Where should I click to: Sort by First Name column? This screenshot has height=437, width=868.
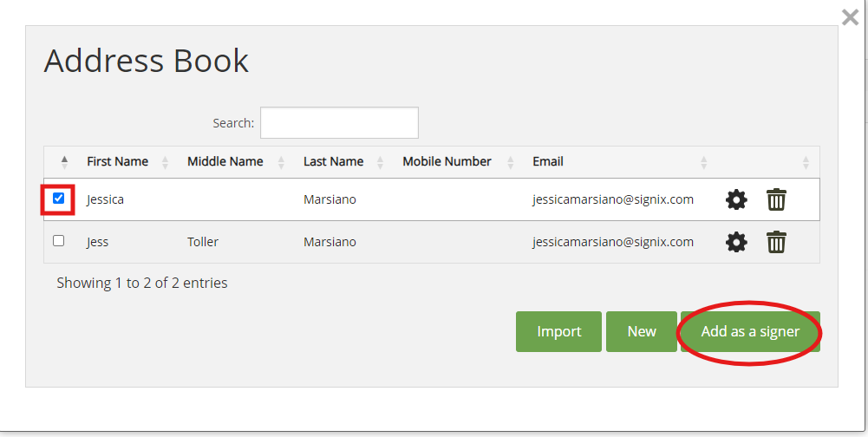pos(117,162)
